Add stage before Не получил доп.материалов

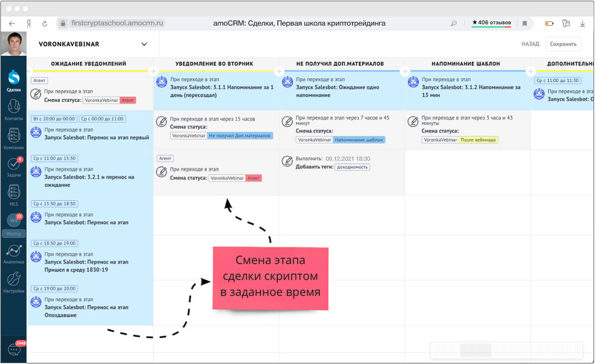[x=279, y=71]
